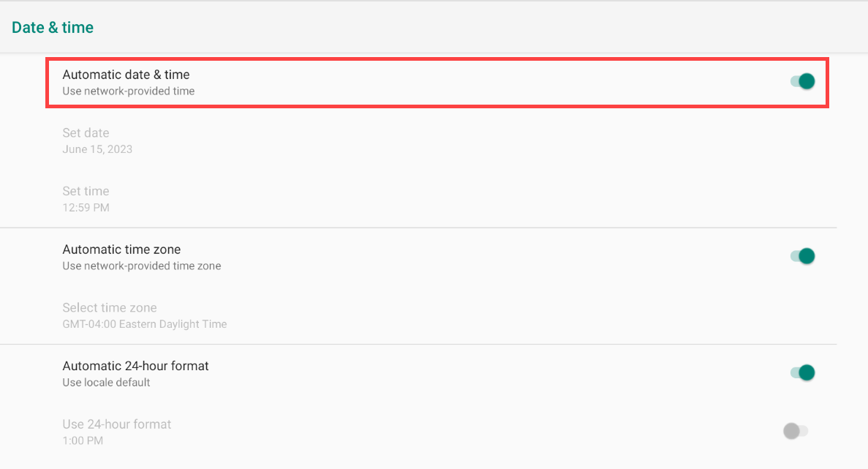
Task: Open the Set time option
Action: pos(86,192)
